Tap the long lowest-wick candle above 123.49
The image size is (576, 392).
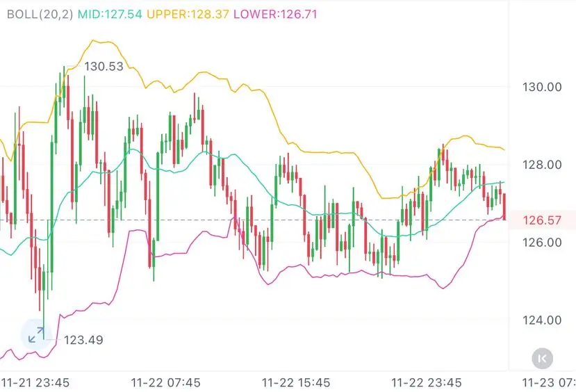point(44,301)
